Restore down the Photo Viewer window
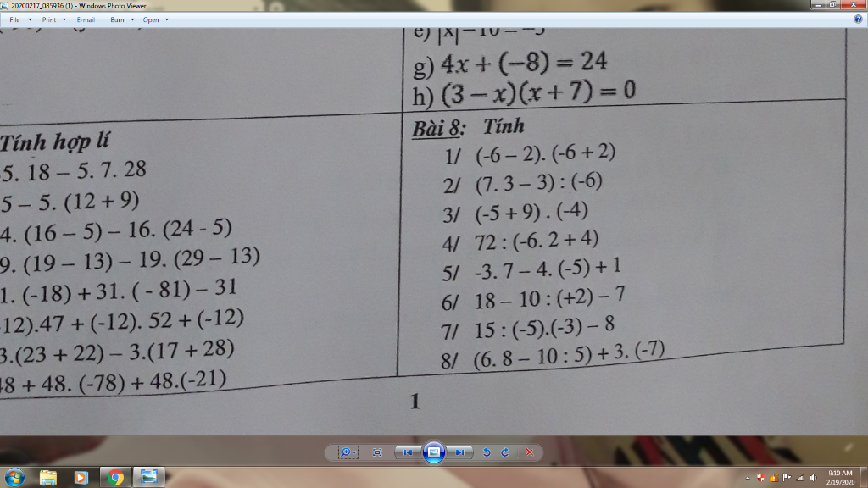The height and width of the screenshot is (488, 868). [x=832, y=4]
